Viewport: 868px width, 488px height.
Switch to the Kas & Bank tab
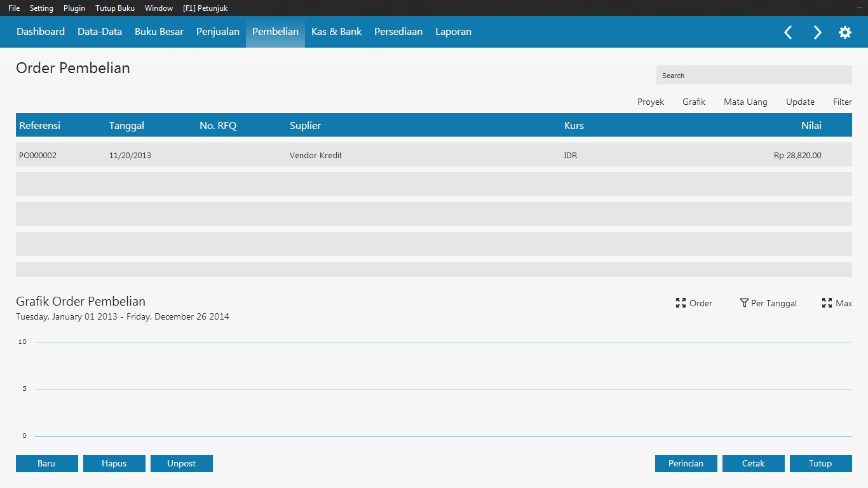tap(336, 32)
